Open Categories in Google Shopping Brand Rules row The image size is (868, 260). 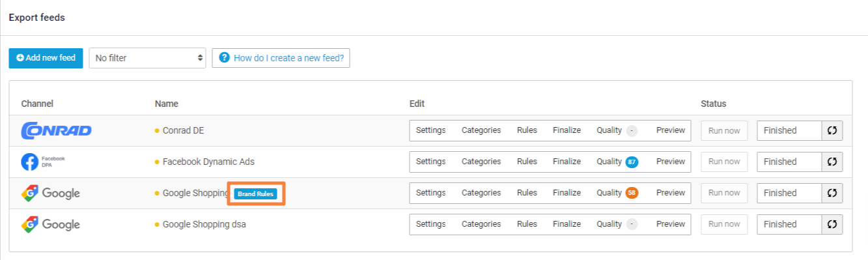[481, 193]
